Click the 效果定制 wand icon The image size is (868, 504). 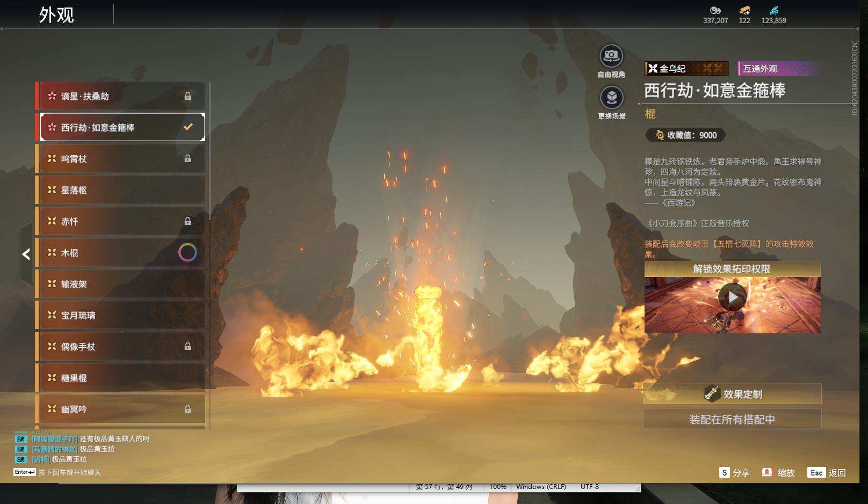pyautogui.click(x=712, y=393)
